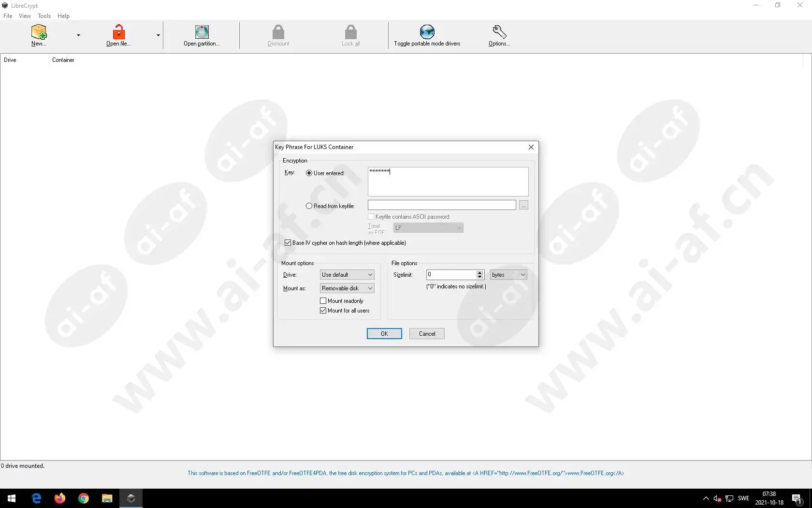This screenshot has width=812, height=508.
Task: Open the Mount as Removable disk dropdown
Action: [x=347, y=288]
